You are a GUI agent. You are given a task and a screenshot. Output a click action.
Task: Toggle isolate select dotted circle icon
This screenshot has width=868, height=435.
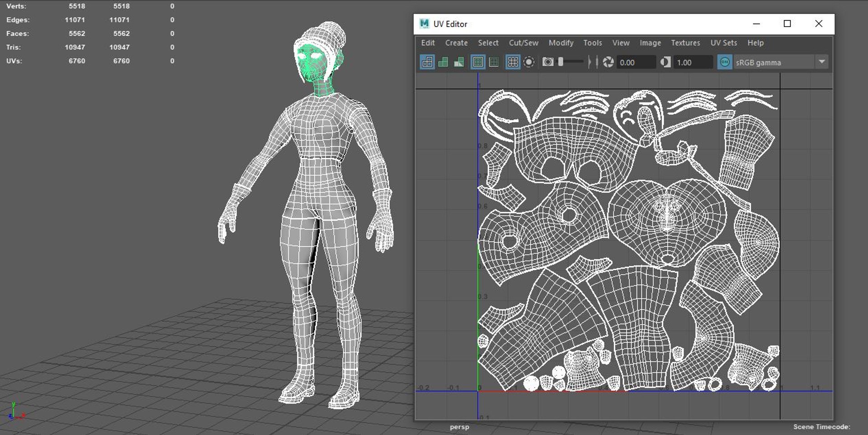(x=529, y=62)
